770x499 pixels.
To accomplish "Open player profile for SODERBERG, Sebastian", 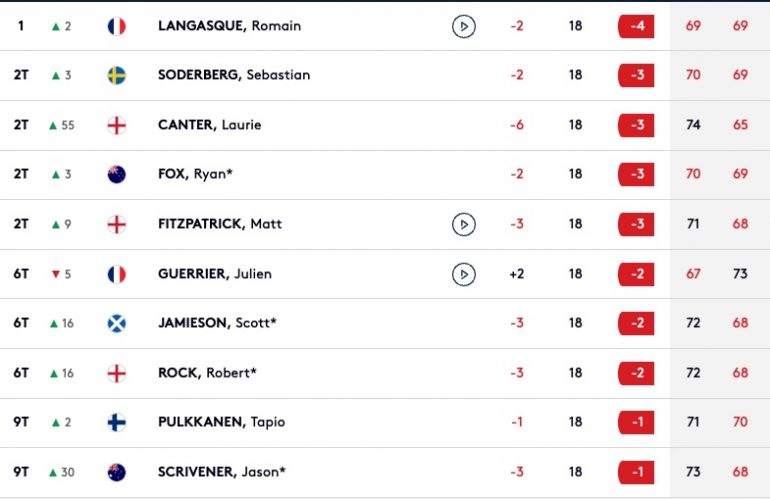I will (x=234, y=75).
